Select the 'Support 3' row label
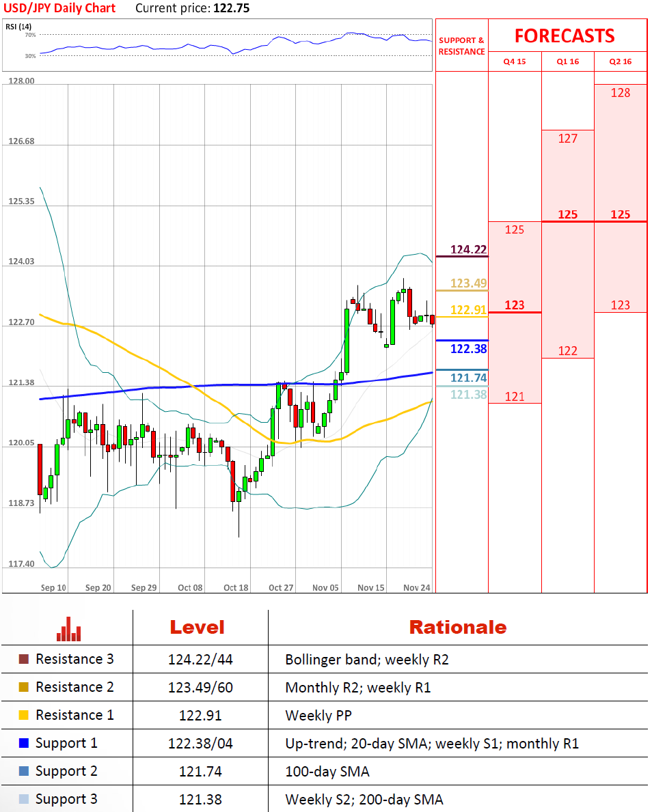 point(66,800)
